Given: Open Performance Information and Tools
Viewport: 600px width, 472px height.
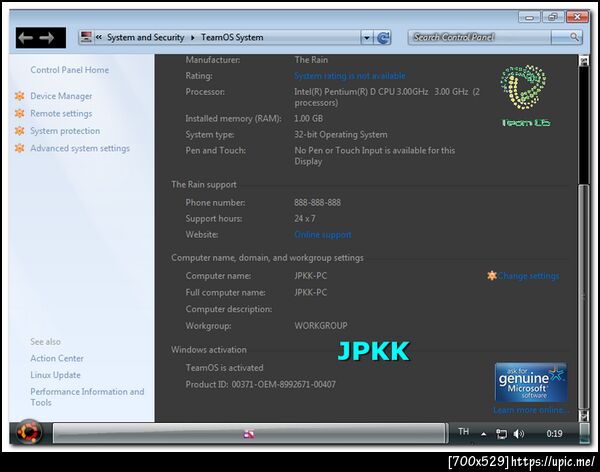Looking at the screenshot, I should 87,397.
